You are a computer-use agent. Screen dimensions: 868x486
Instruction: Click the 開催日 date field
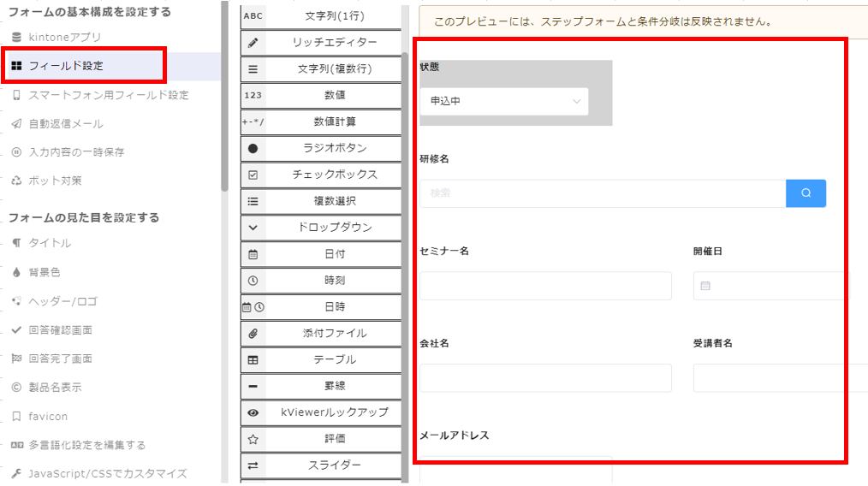(770, 286)
